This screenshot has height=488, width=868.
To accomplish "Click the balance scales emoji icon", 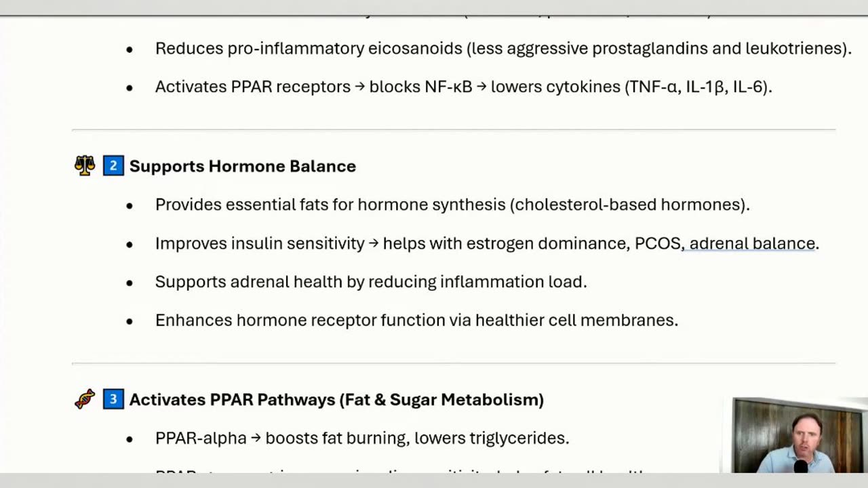I will [x=85, y=166].
